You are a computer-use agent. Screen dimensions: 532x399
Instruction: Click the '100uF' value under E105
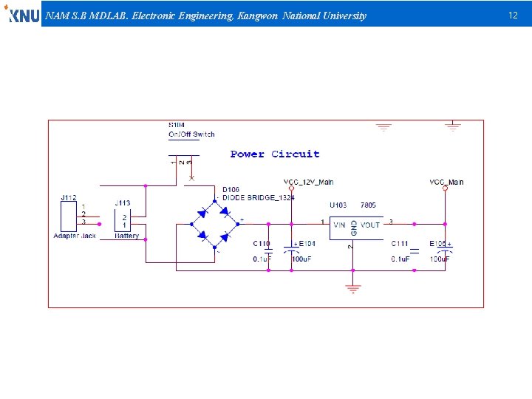click(x=440, y=259)
